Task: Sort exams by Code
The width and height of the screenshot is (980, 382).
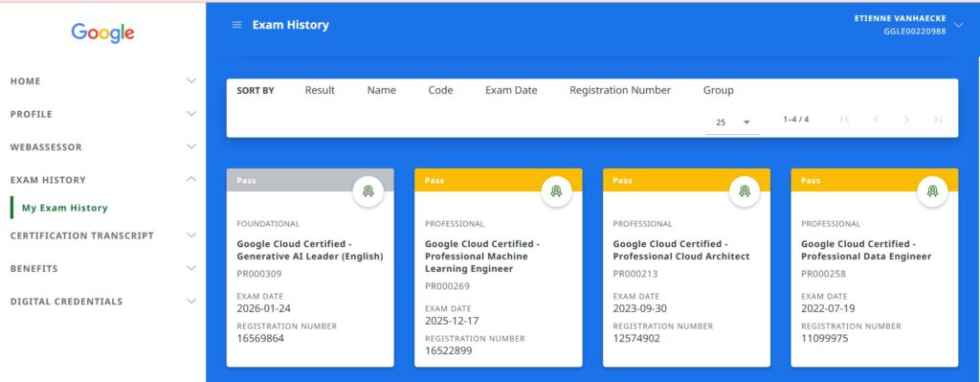Action: point(440,90)
